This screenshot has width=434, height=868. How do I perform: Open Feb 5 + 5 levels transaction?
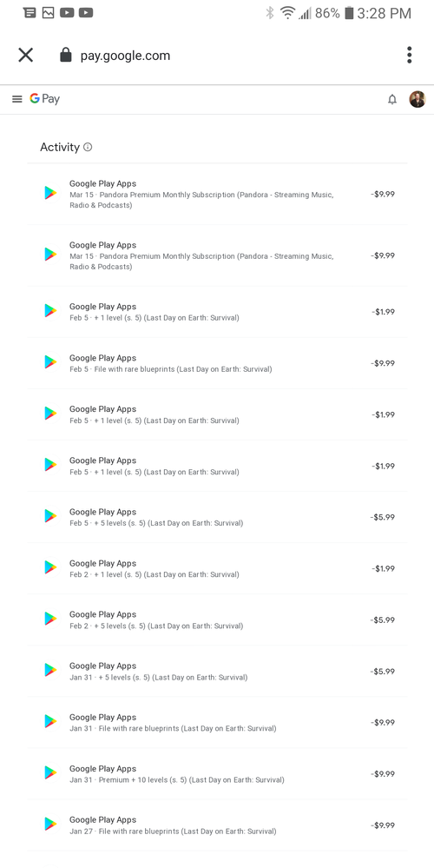(x=217, y=517)
